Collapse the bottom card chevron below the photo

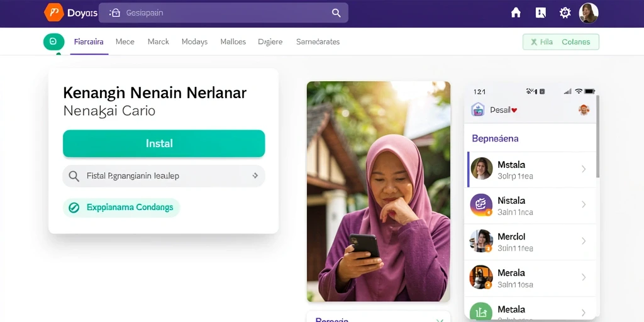(440, 320)
